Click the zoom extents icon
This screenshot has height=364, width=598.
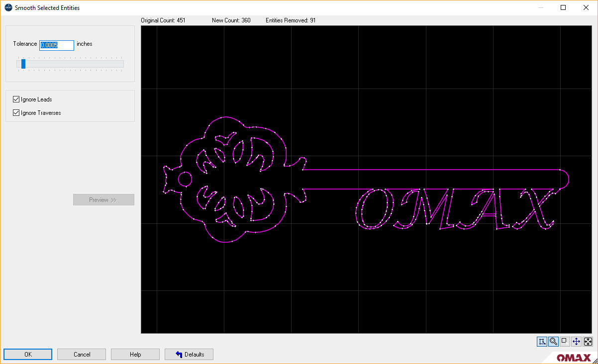588,342
